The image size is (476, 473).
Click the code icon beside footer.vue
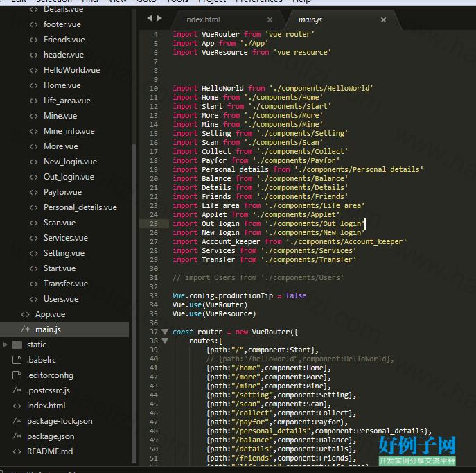[34, 24]
